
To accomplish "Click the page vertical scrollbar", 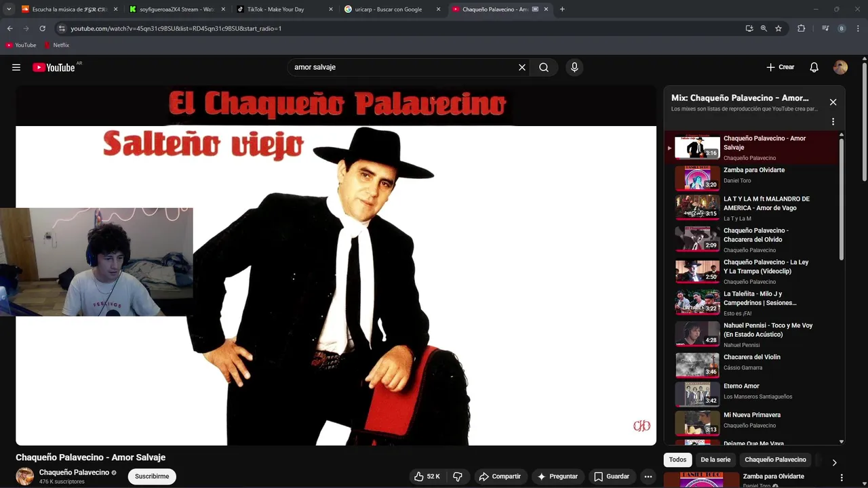I will click(x=865, y=122).
